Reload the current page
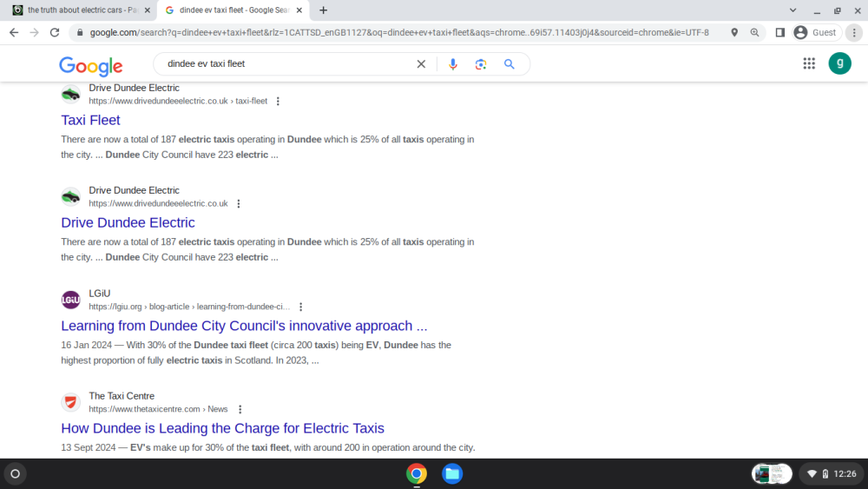The height and width of the screenshot is (489, 868). 54,33
